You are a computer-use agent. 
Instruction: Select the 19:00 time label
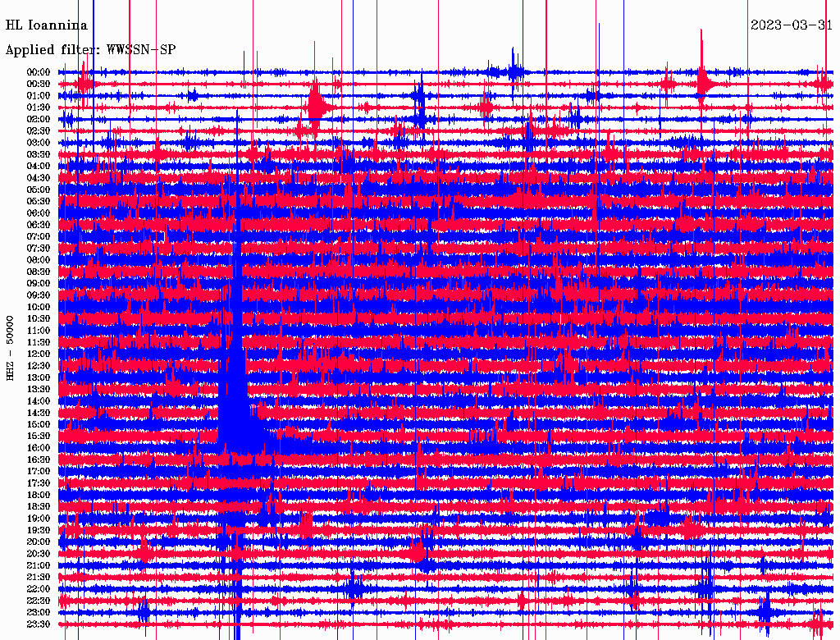[39, 519]
